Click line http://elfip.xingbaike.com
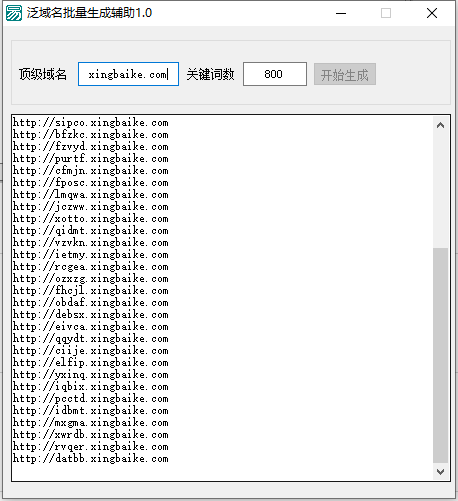Image resolution: width=458 pixels, height=501 pixels. [91, 363]
